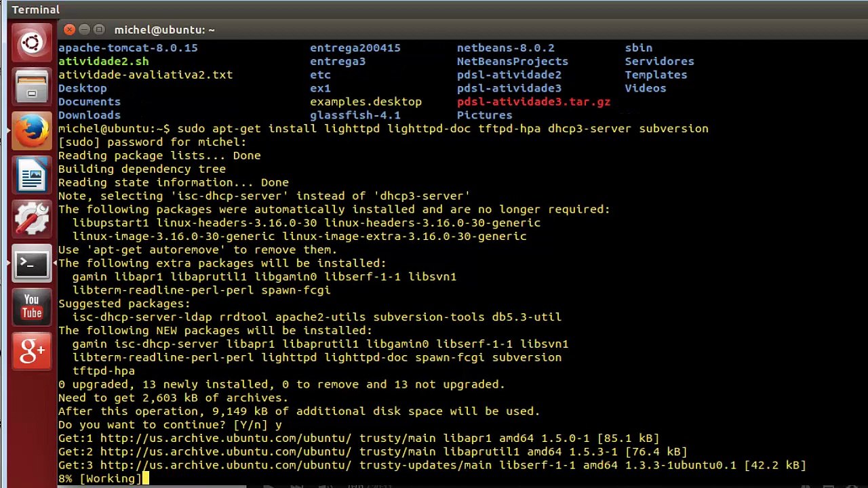Click 'Reading package lists... Done' line
This screenshot has height=488, width=868.
pos(159,156)
